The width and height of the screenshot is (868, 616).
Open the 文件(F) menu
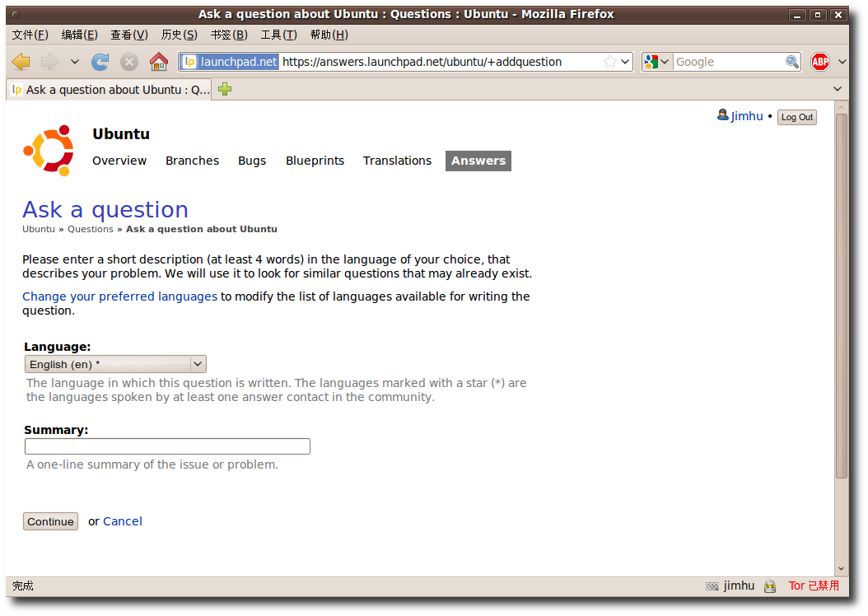tap(30, 35)
